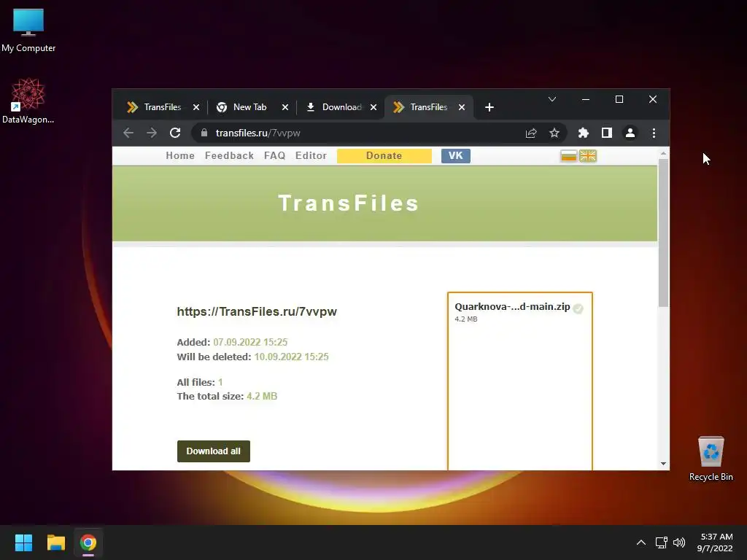Close the New Tab tab
The width and height of the screenshot is (747, 560).
(x=285, y=107)
